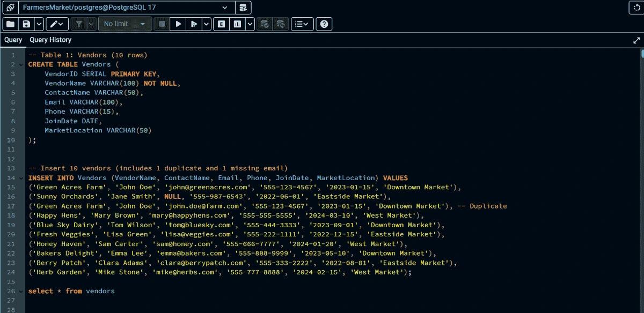Open the No limit rows dropdown
This screenshot has height=313, width=644.
pos(125,24)
